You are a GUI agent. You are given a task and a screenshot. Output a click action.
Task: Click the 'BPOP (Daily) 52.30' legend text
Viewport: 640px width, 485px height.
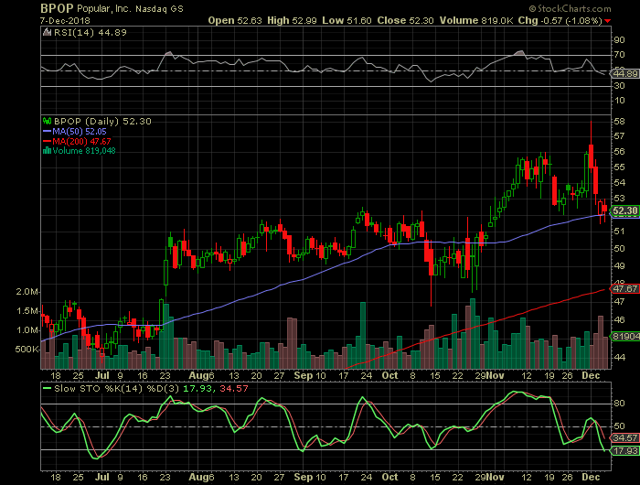tap(102, 121)
